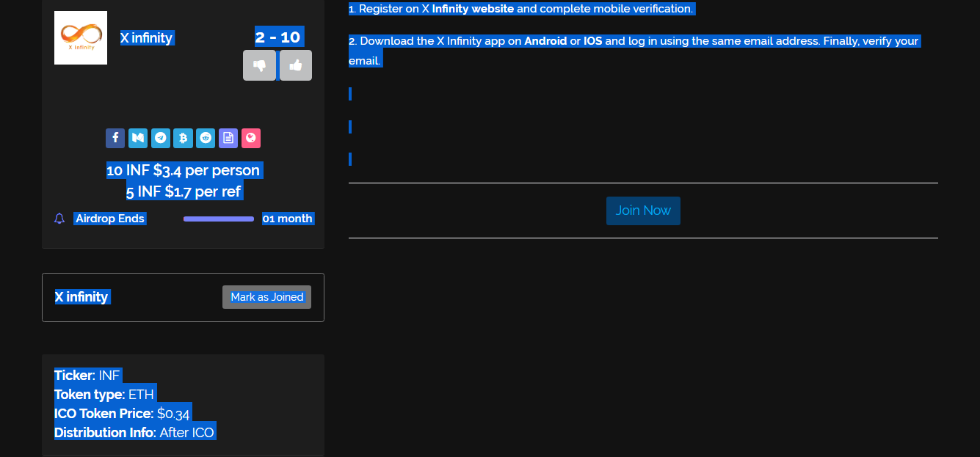
Task: Click the Airdrop Ends bell icon
Action: 59,219
